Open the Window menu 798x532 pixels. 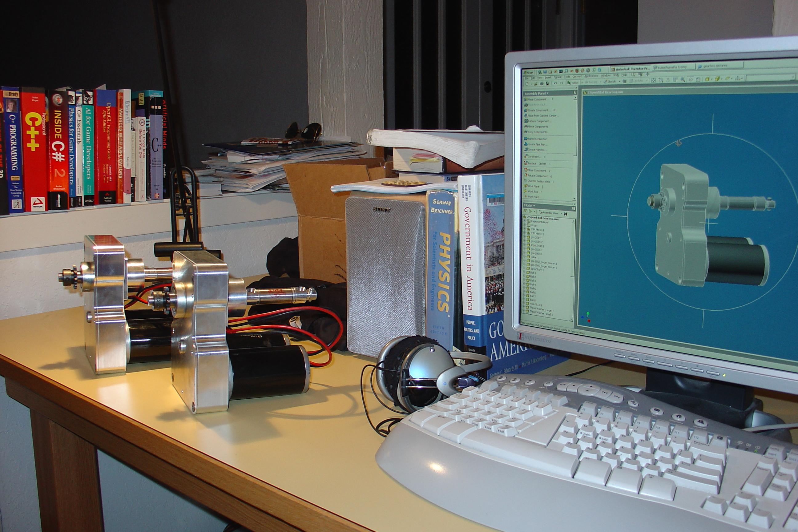point(606,76)
